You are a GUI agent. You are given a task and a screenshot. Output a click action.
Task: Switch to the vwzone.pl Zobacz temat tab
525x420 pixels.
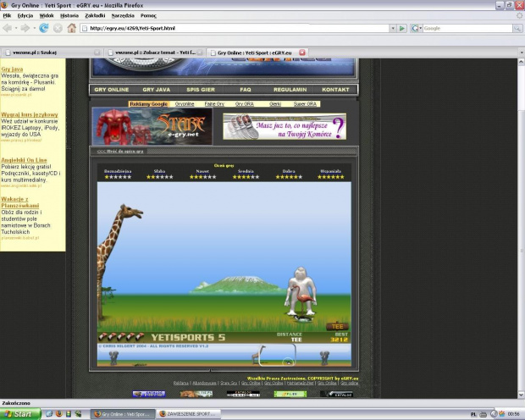154,52
